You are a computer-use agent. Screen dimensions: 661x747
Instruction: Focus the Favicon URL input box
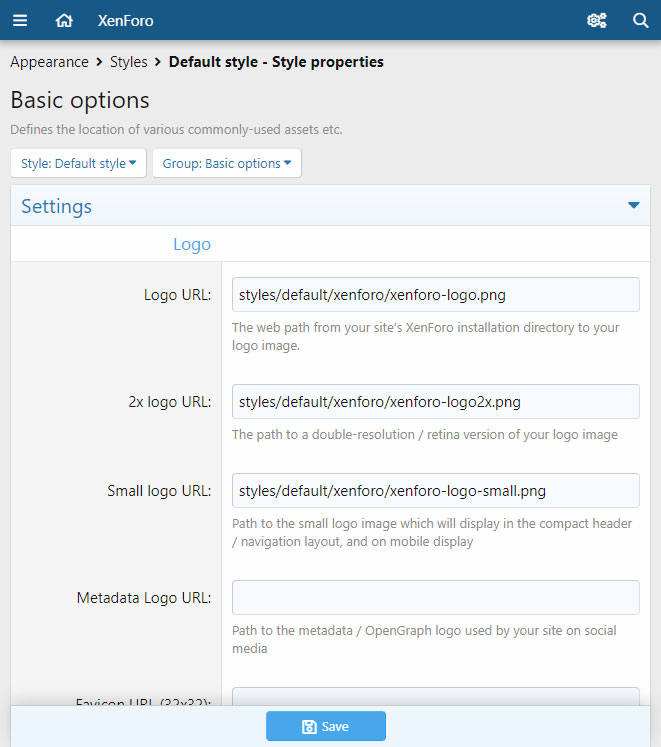coord(435,696)
